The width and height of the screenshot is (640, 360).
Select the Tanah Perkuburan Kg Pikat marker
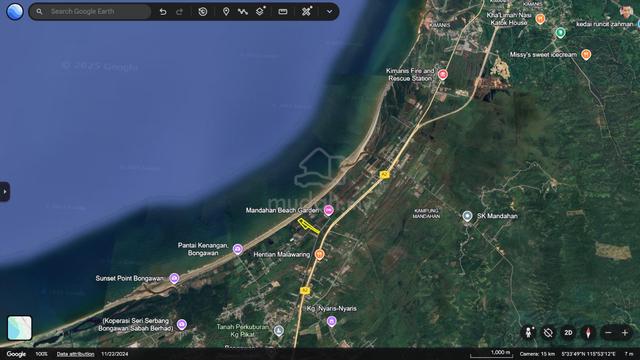pyautogui.click(x=279, y=330)
